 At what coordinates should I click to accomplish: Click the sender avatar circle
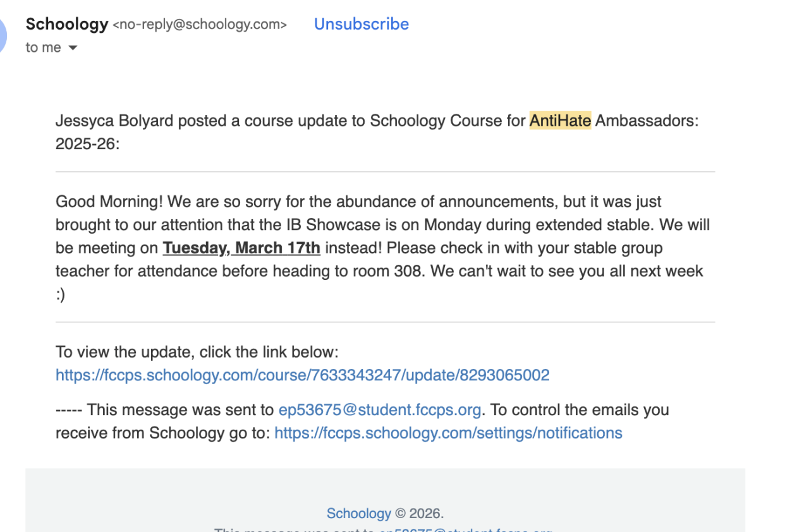[x=3, y=35]
